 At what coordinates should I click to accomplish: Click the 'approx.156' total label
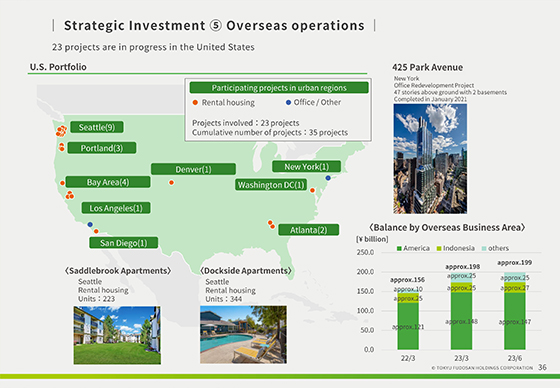tap(408, 279)
